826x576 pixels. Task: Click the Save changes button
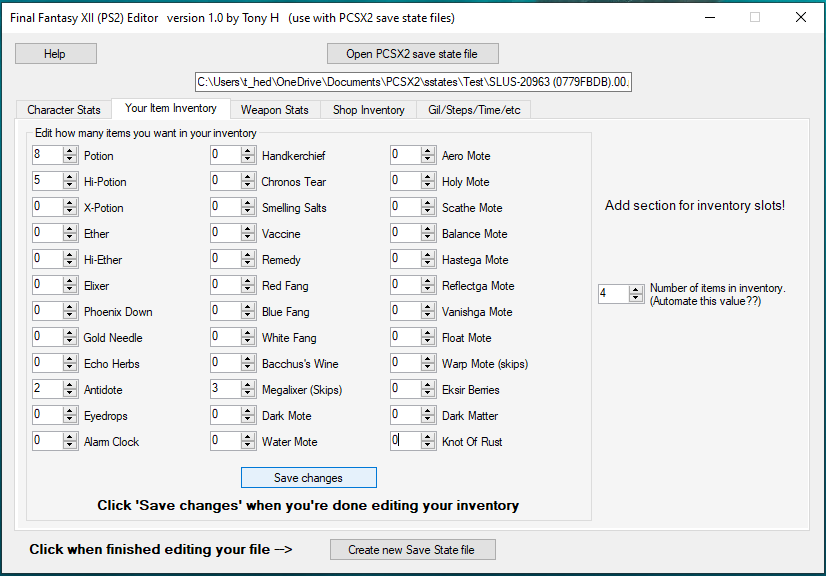(308, 478)
